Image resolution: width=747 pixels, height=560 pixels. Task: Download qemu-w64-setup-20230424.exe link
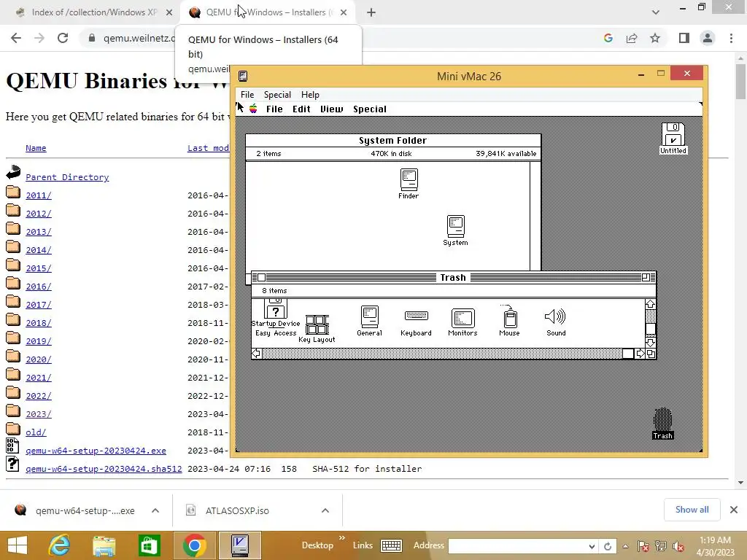click(x=96, y=451)
